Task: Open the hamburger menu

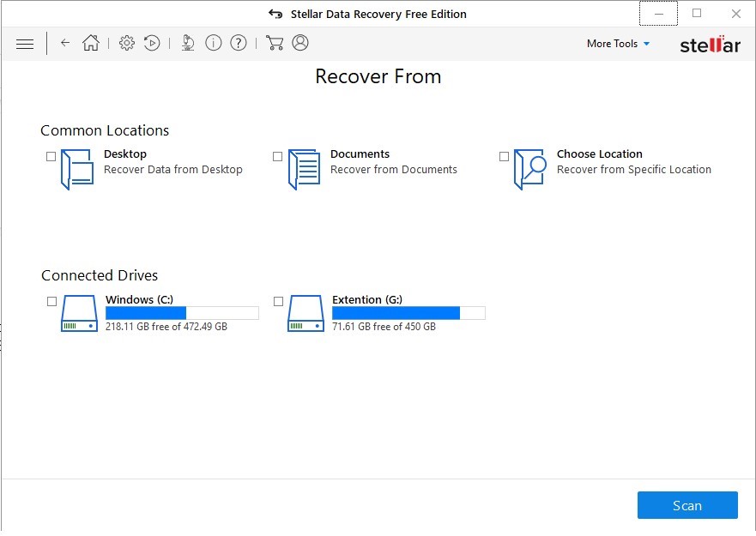Action: click(x=25, y=44)
